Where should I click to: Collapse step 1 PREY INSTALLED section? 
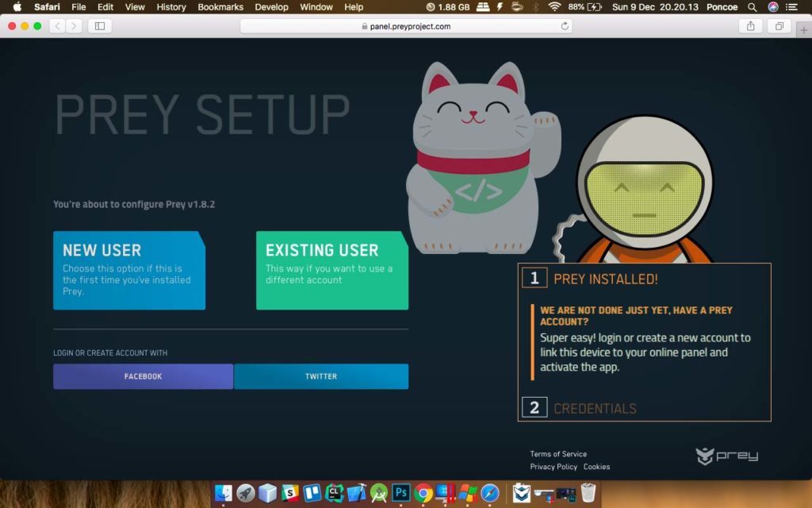590,279
